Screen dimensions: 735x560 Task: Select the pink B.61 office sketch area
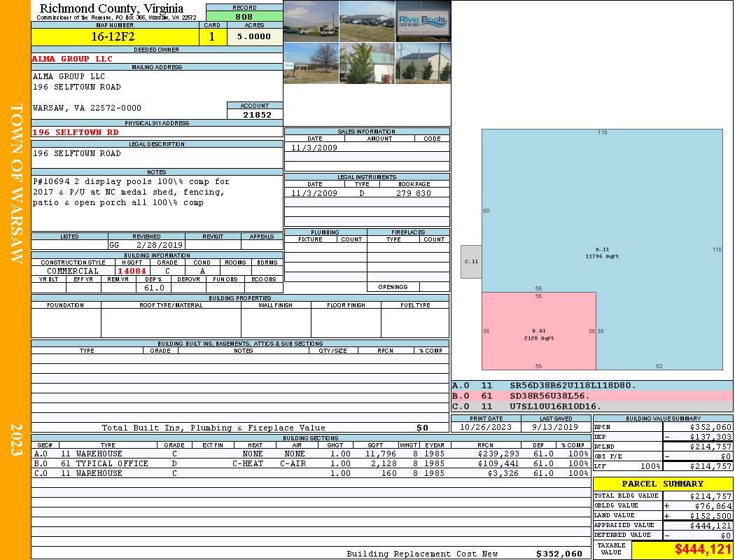point(539,331)
